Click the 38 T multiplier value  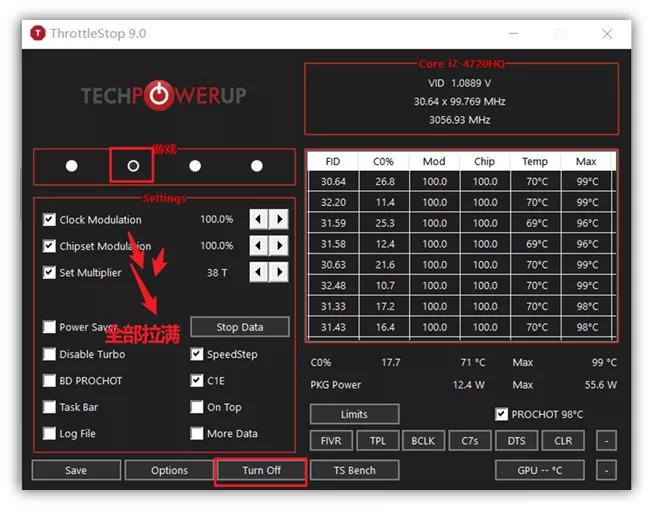(217, 273)
